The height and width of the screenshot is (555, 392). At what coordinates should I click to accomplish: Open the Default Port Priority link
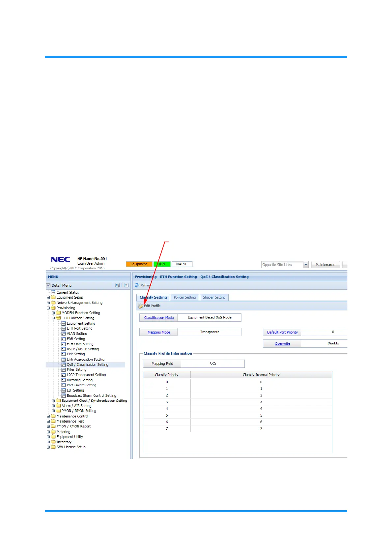(x=282, y=332)
